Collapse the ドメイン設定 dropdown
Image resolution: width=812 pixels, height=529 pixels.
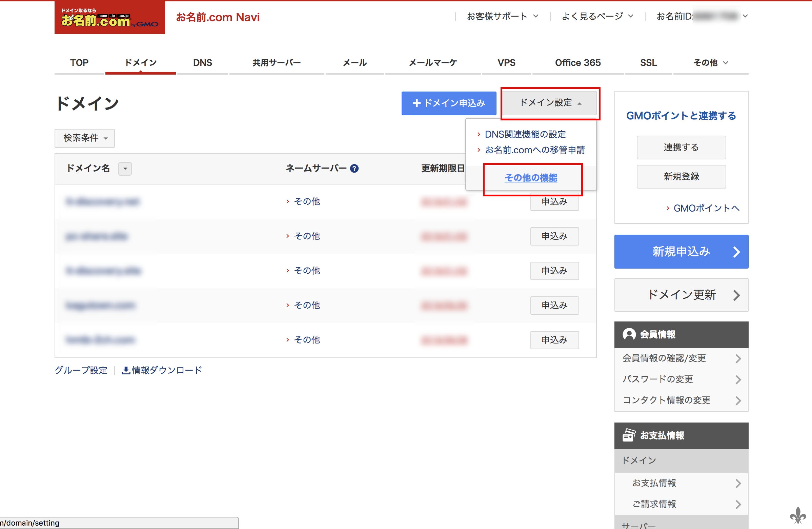[550, 103]
